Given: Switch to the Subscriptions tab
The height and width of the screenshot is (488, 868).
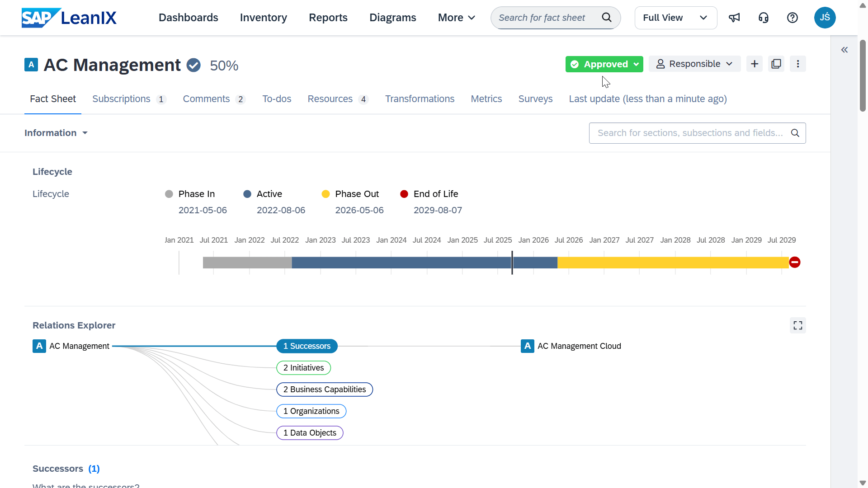Looking at the screenshot, I should pos(121,99).
